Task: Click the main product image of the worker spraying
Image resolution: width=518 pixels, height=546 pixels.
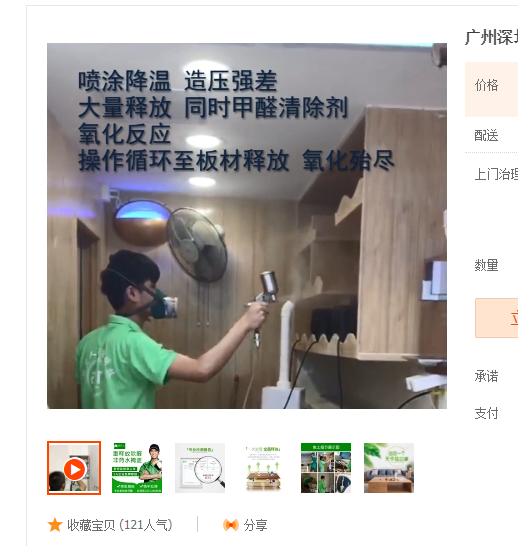Action: (247, 226)
